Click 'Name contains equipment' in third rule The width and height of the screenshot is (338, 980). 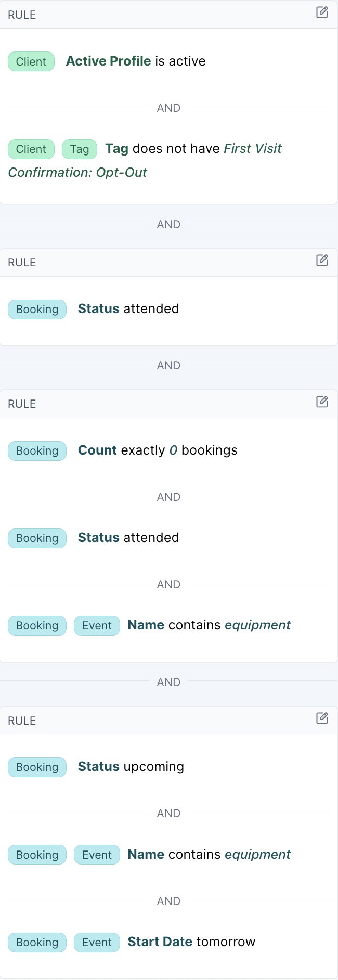click(x=209, y=625)
